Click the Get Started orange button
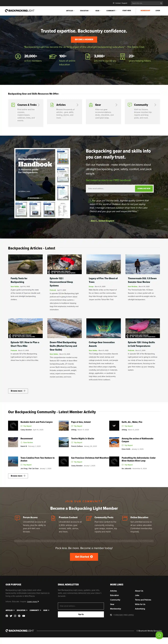The height and width of the screenshot is (644, 168). point(84,557)
